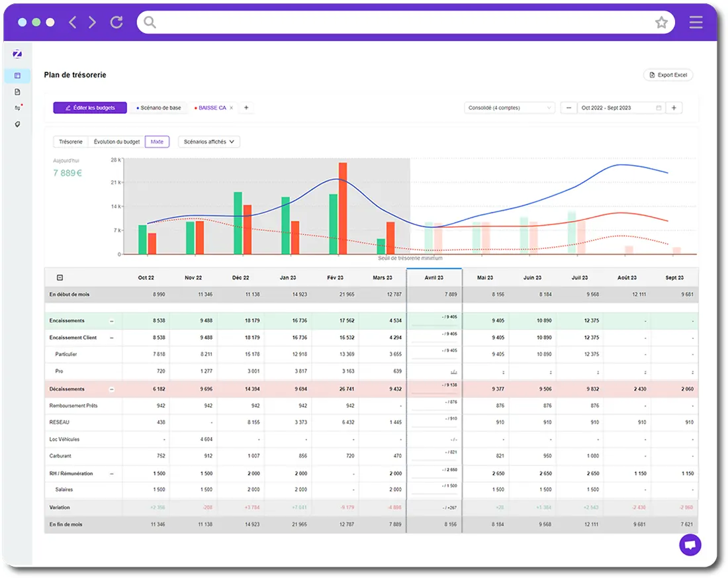The image size is (728, 578).
Task: Click the browser reload icon
Action: coord(116,23)
